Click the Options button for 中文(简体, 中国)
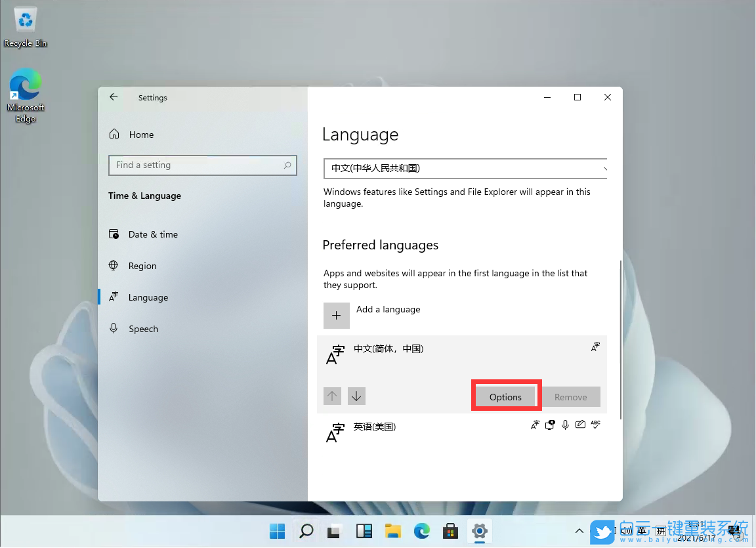The width and height of the screenshot is (756, 548). 505,396
